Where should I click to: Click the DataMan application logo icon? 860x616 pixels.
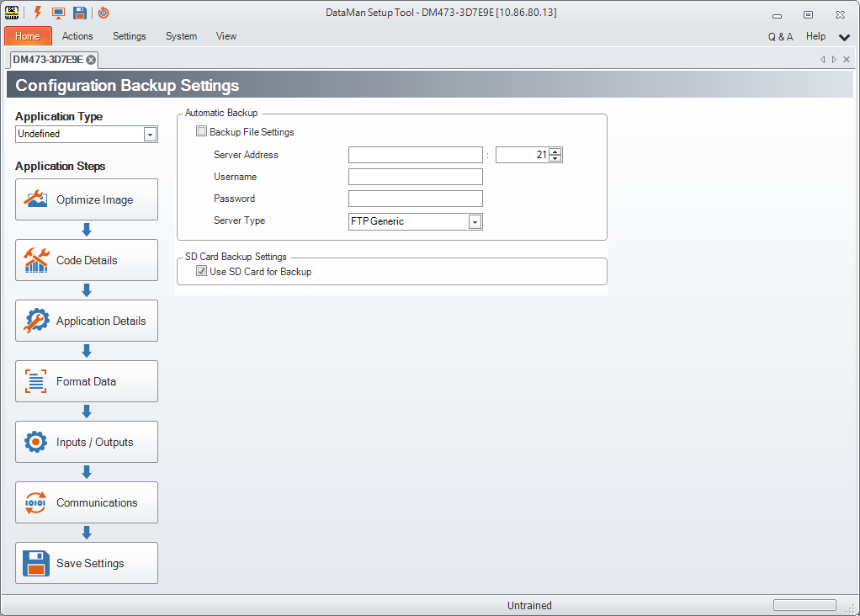[12, 13]
